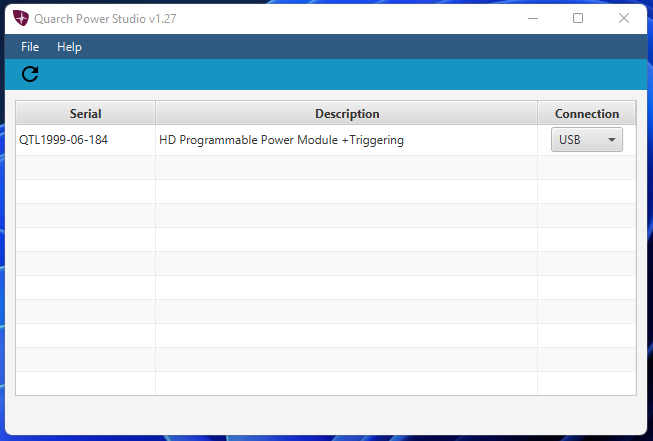Minimize the Quarch Power Studio window
The image size is (653, 441).
(x=533, y=18)
